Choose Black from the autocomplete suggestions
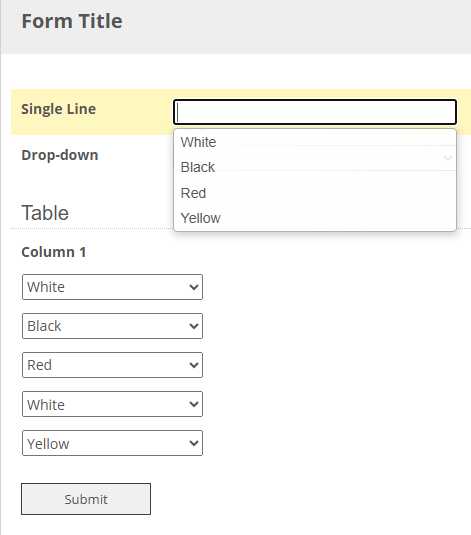 pos(315,167)
